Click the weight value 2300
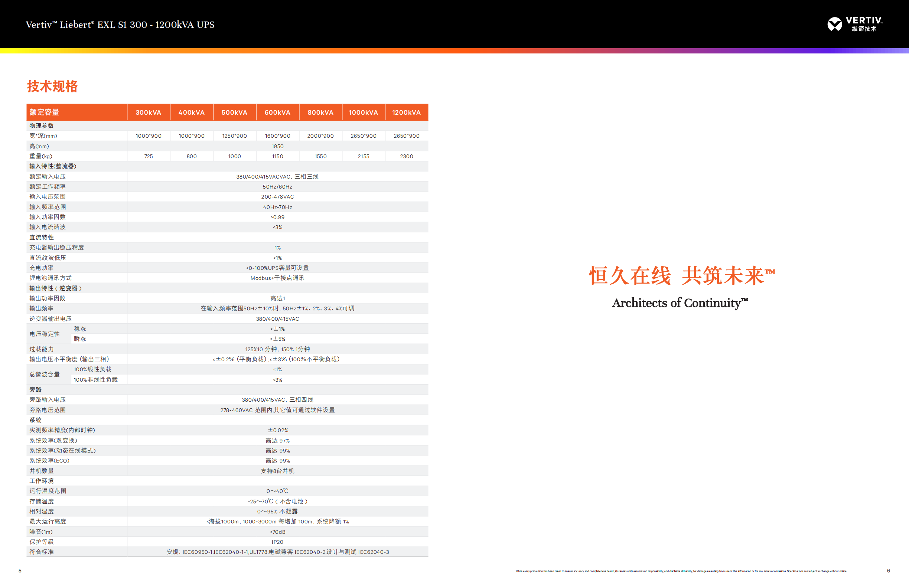The width and height of the screenshot is (909, 588). click(x=407, y=156)
